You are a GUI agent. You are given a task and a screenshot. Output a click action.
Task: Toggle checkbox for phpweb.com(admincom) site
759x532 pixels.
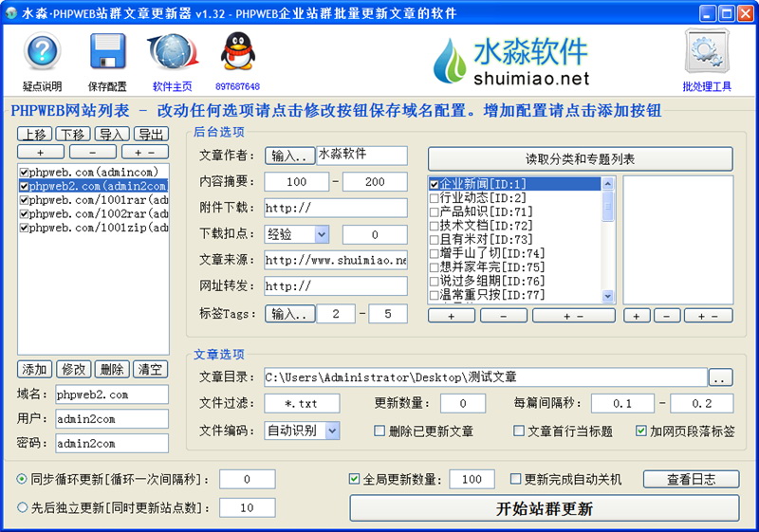pos(24,173)
